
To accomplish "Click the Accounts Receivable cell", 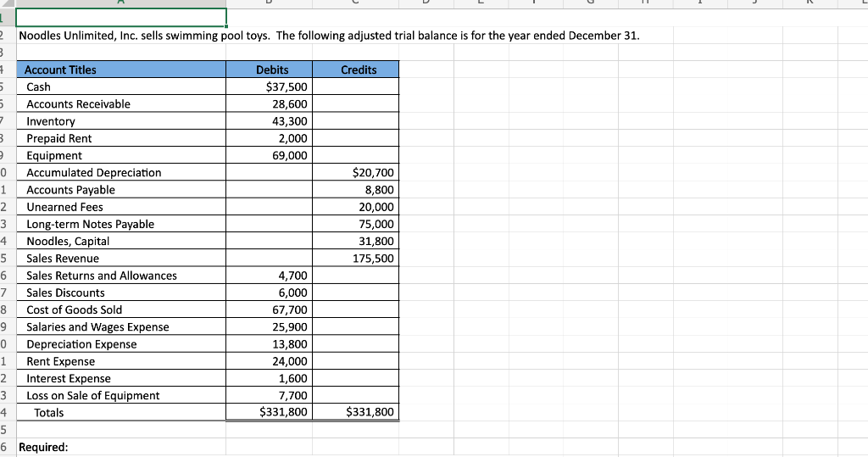I will point(121,104).
